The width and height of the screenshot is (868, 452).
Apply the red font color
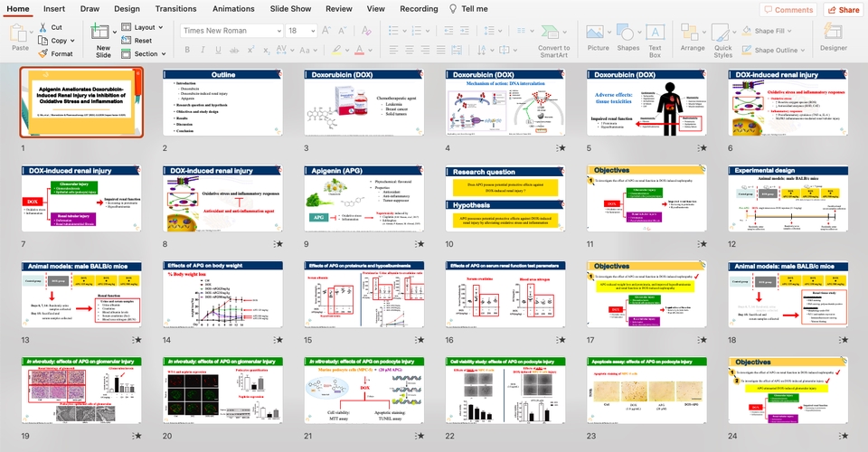[359, 50]
